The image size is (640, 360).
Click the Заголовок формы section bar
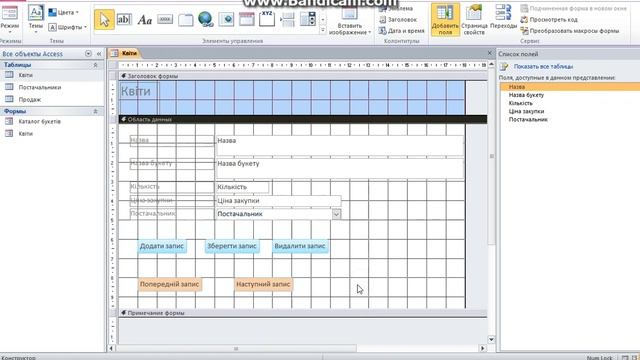pyautogui.click(x=303, y=76)
